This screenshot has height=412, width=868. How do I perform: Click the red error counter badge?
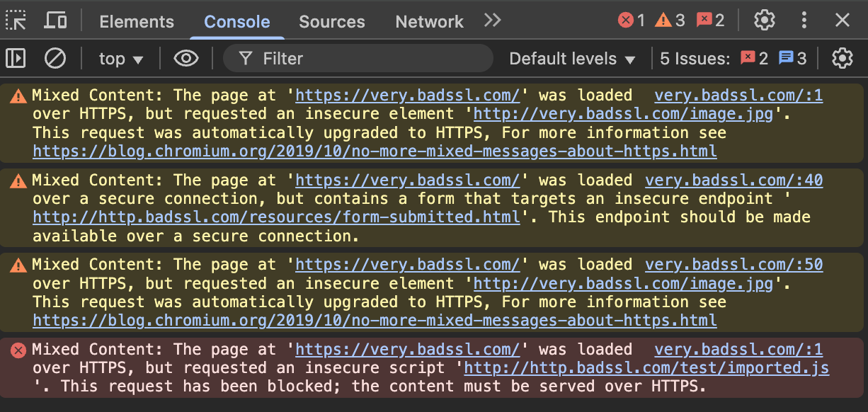pyautogui.click(x=629, y=21)
